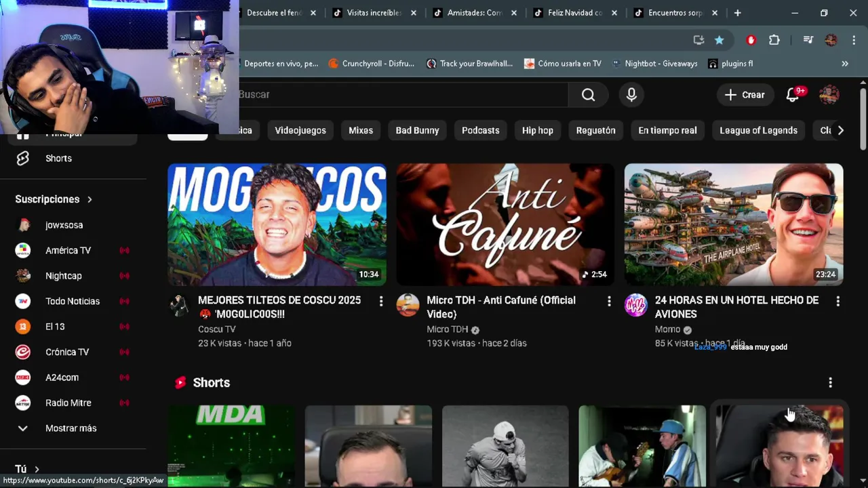Open 'Deportes en vivo' bookmark

tap(281, 64)
